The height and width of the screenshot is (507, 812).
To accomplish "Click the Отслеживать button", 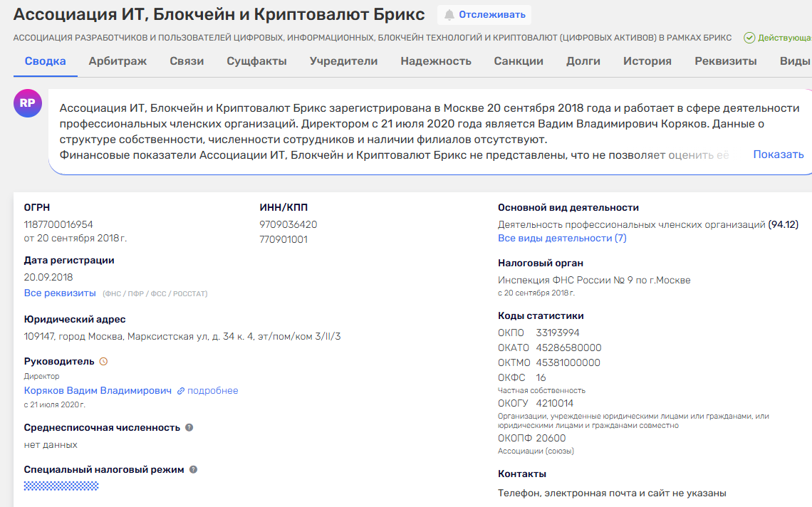I will coord(484,15).
